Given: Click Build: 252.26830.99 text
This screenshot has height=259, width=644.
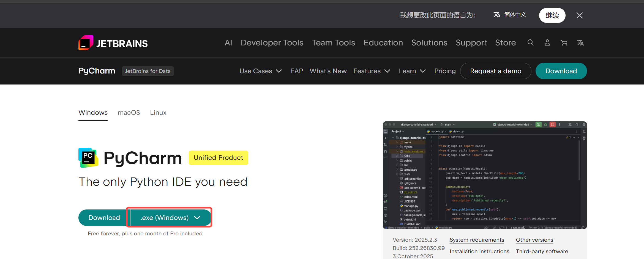Looking at the screenshot, I should tap(419, 248).
